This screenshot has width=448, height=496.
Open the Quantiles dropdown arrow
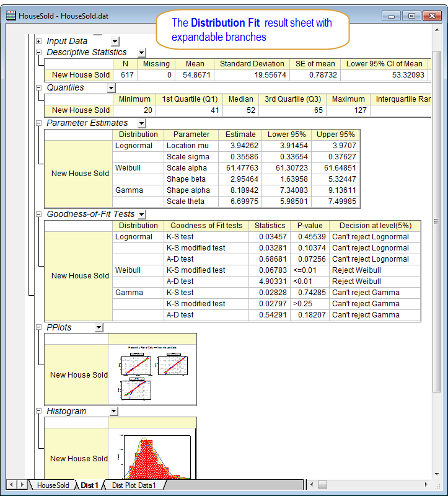(112, 88)
